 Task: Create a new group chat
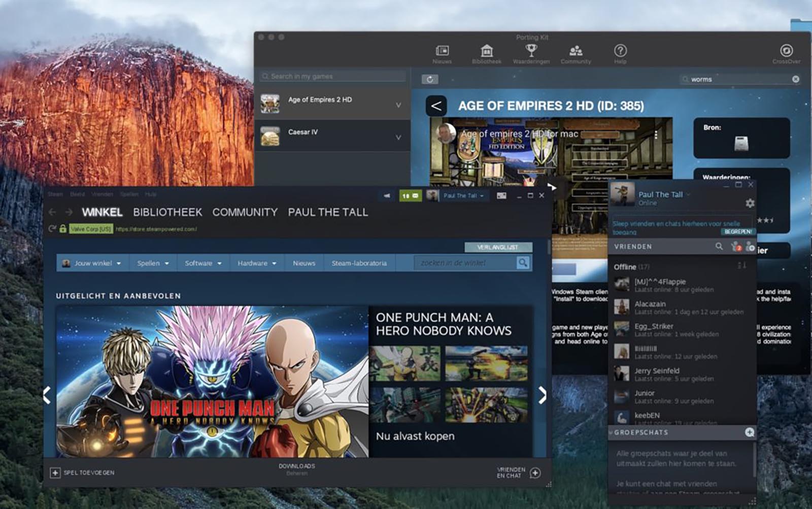pyautogui.click(x=749, y=432)
